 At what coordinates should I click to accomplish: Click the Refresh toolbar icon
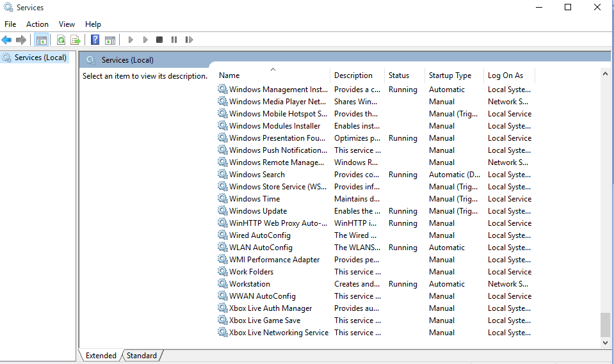coord(61,40)
